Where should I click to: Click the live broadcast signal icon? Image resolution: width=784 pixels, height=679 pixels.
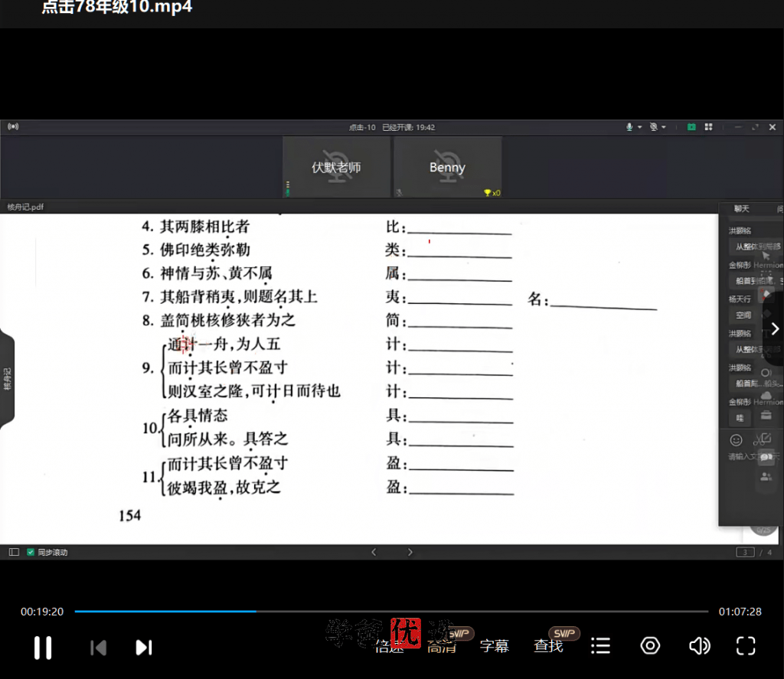13,126
